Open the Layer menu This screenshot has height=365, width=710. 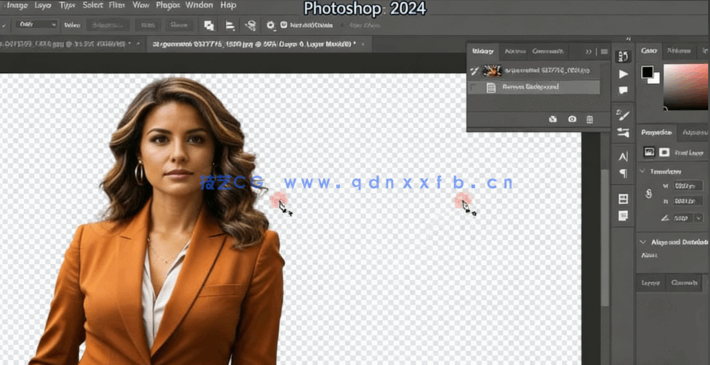43,6
